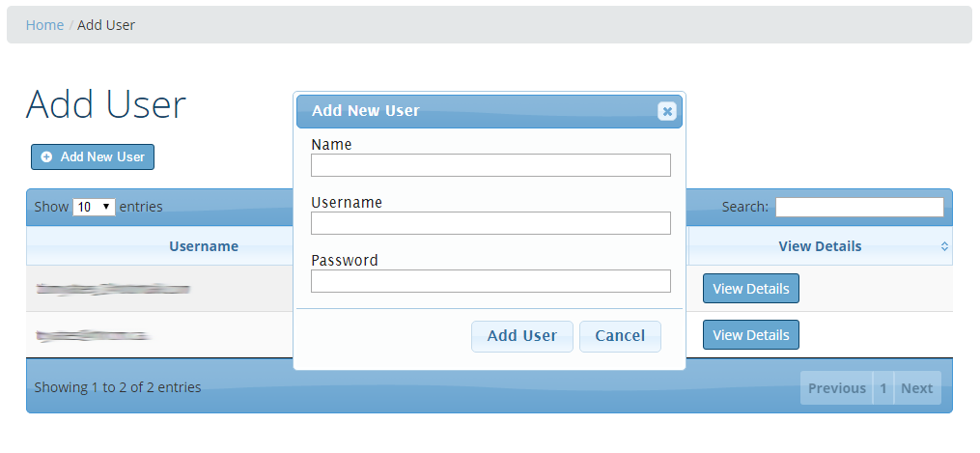This screenshot has width=980, height=453.
Task: Follow the Home breadcrumb link
Action: point(44,25)
